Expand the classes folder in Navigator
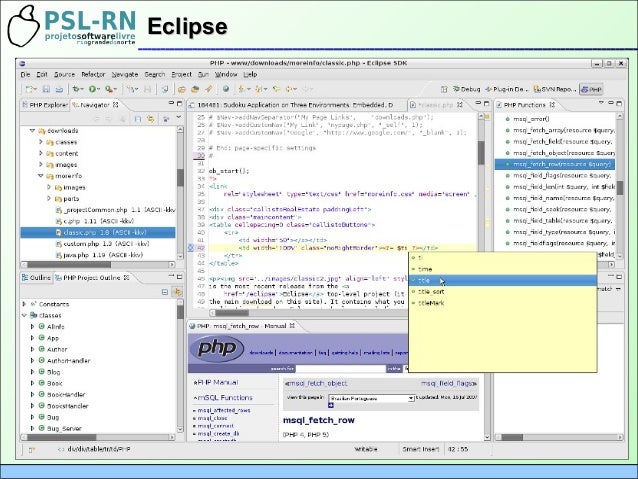The image size is (638, 479). pos(41,142)
